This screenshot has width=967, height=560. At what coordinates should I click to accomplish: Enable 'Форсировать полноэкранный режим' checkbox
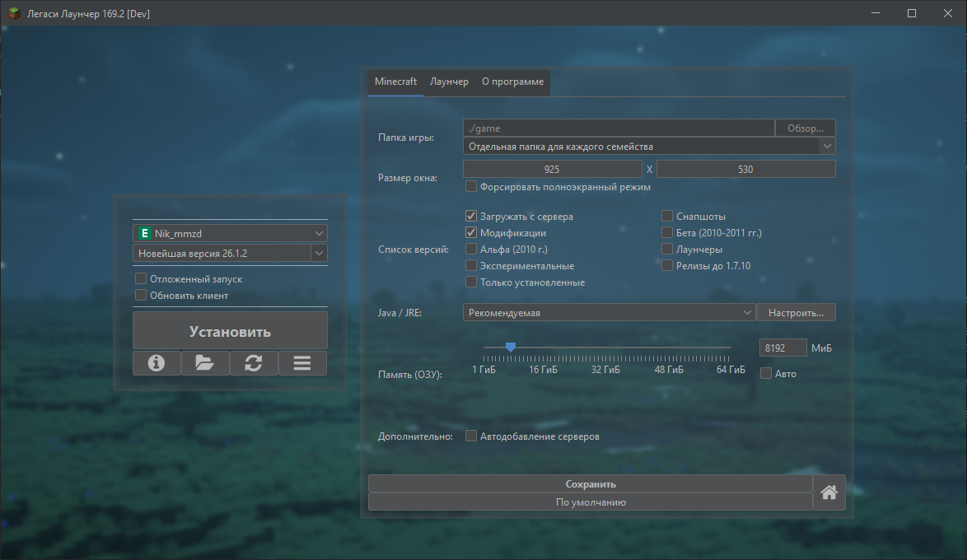click(x=470, y=186)
